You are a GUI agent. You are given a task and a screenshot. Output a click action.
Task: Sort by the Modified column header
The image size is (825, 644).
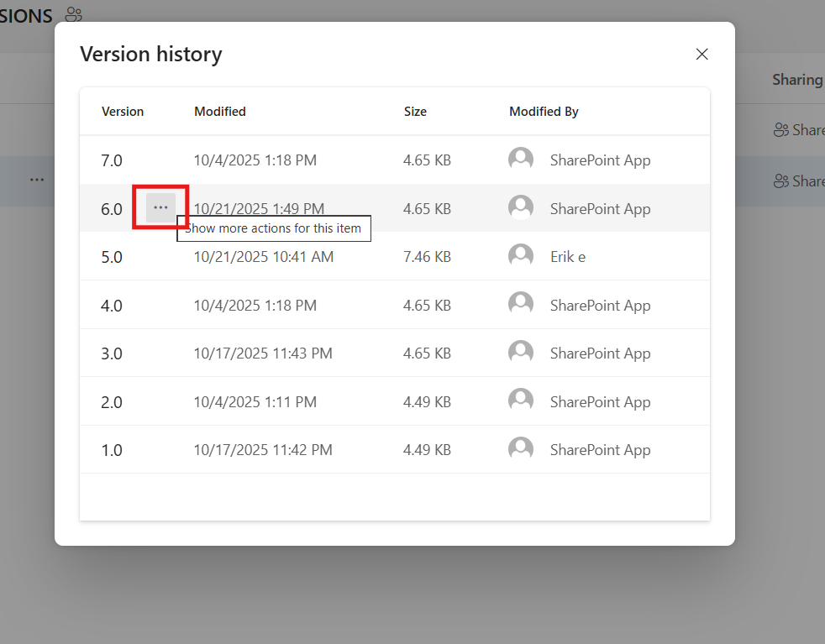(220, 112)
